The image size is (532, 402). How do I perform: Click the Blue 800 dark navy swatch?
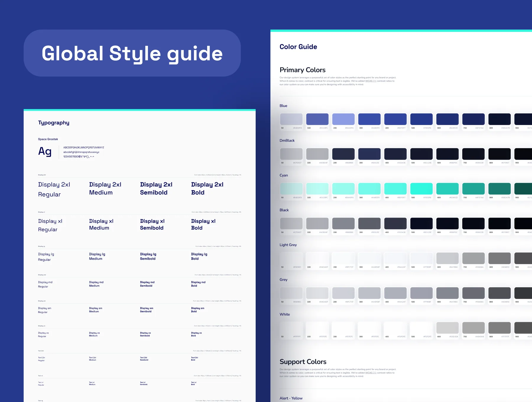(499, 119)
